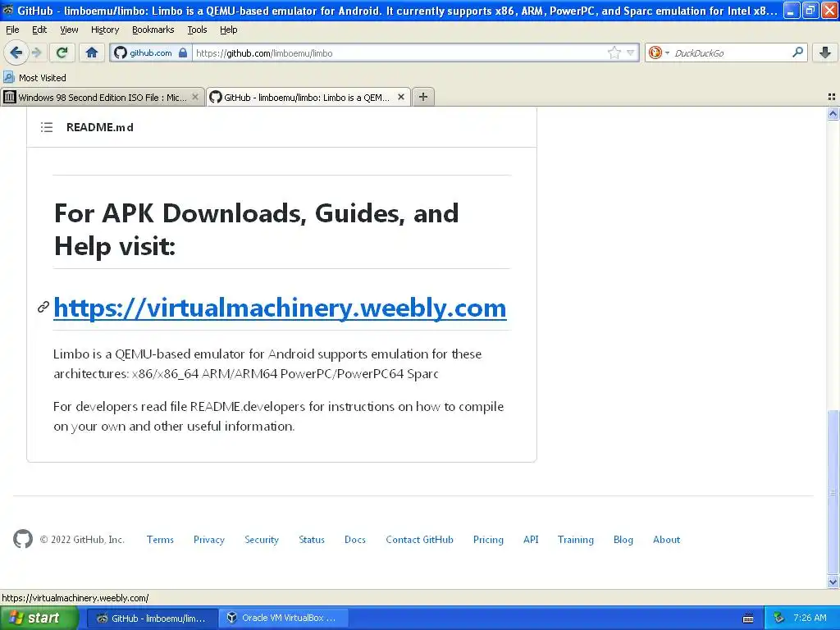This screenshot has height=630, width=840.
Task: Click the scrollbar up arrow
Action: click(833, 113)
